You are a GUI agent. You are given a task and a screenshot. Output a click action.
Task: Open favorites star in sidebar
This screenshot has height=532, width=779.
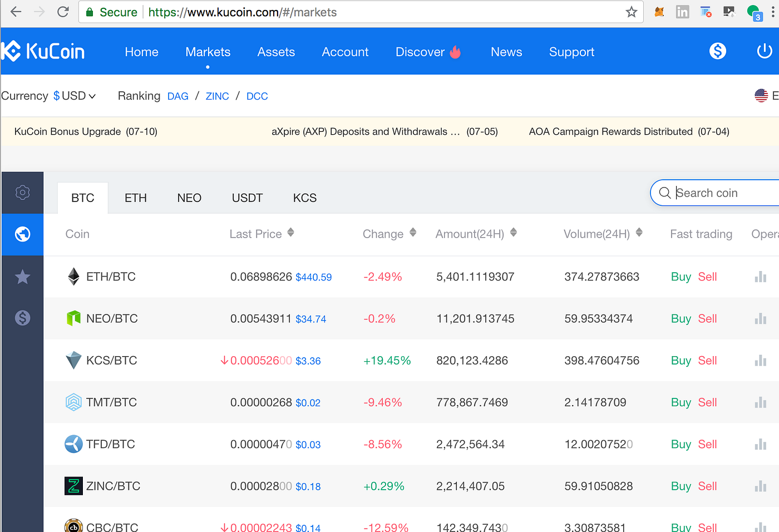pyautogui.click(x=22, y=276)
